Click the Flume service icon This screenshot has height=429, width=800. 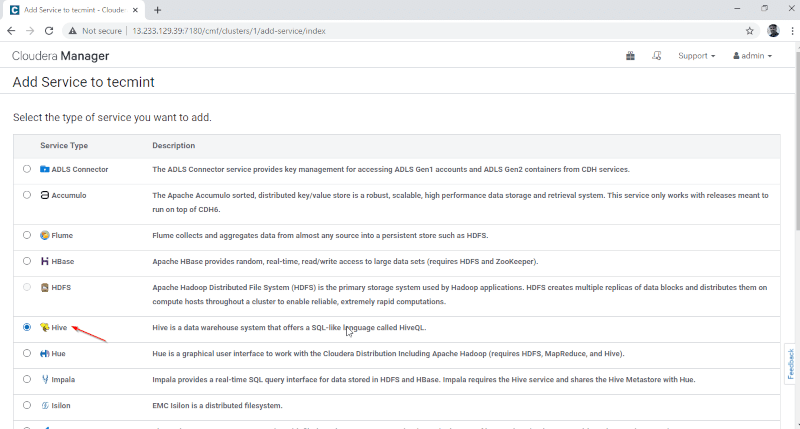(45, 235)
